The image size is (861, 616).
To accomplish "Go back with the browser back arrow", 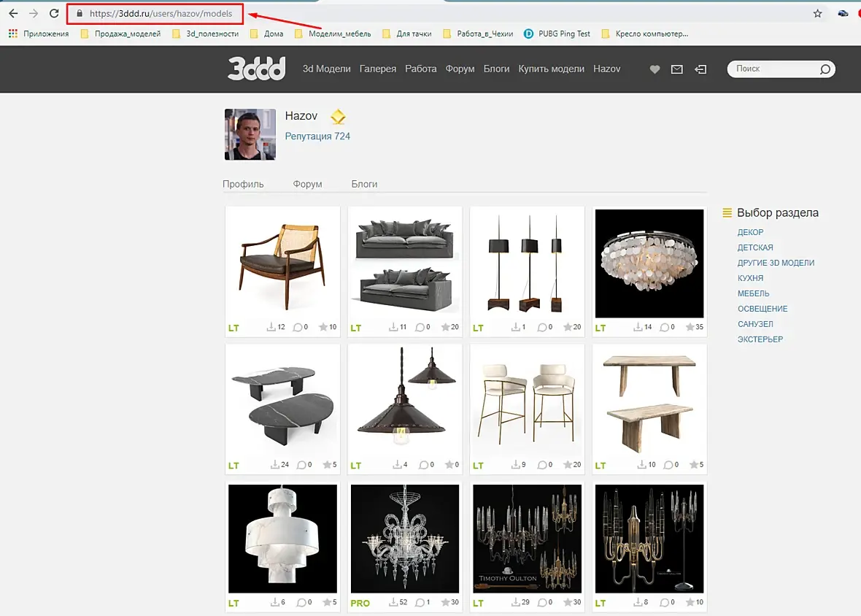I will pos(13,13).
